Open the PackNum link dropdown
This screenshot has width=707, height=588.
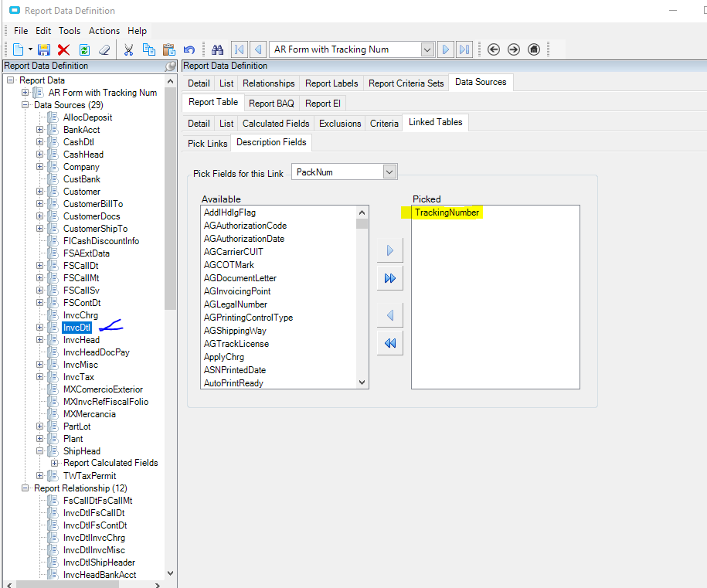click(389, 172)
